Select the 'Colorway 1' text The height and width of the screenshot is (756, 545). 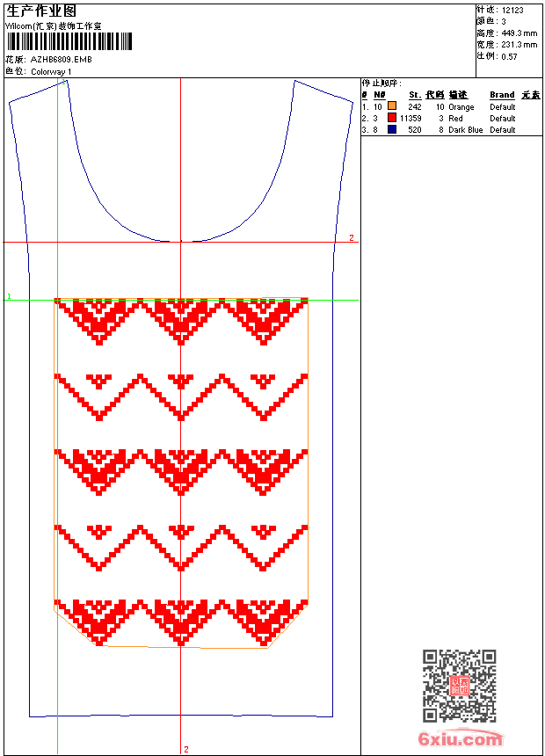pyautogui.click(x=51, y=71)
